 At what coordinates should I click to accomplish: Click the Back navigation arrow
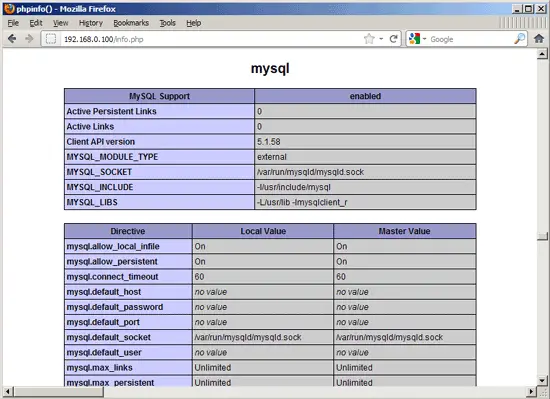12,39
